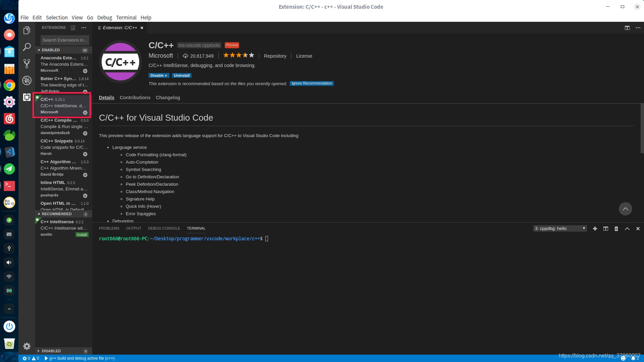Image resolution: width=644 pixels, height=362 pixels.
Task: Add a new terminal with plus icon
Action: tap(595, 229)
